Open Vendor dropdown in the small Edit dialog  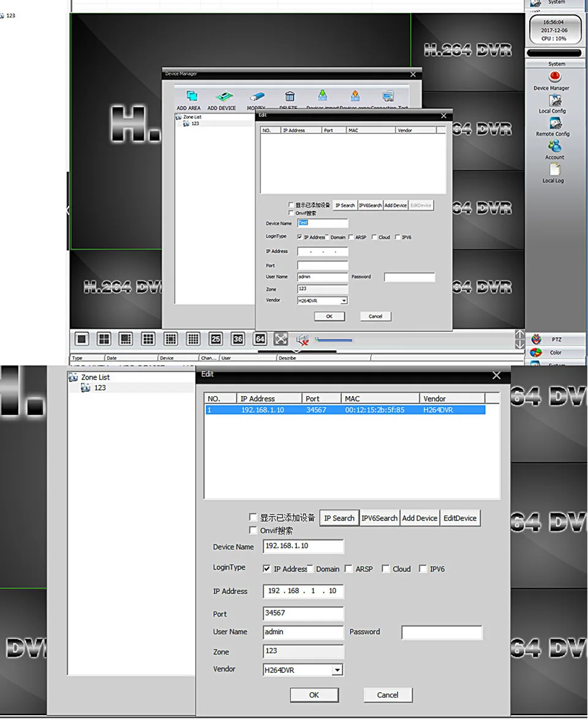(x=344, y=301)
